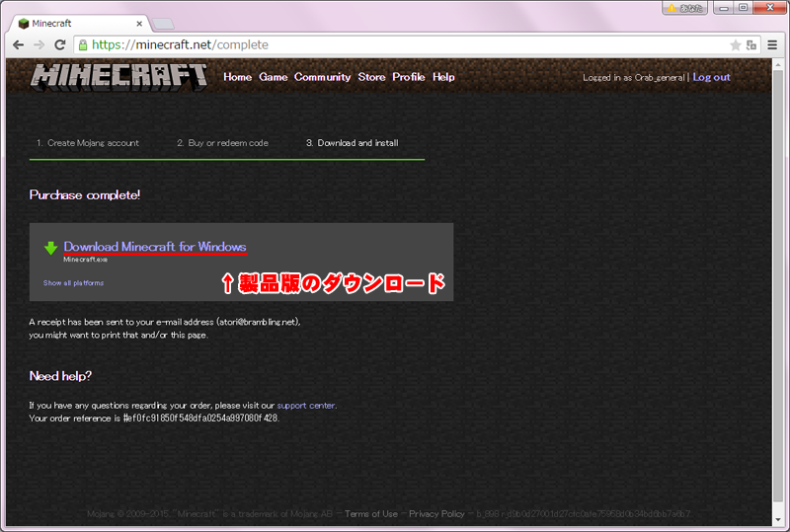
Task: Click the Chrome user profile button
Action: point(684,8)
